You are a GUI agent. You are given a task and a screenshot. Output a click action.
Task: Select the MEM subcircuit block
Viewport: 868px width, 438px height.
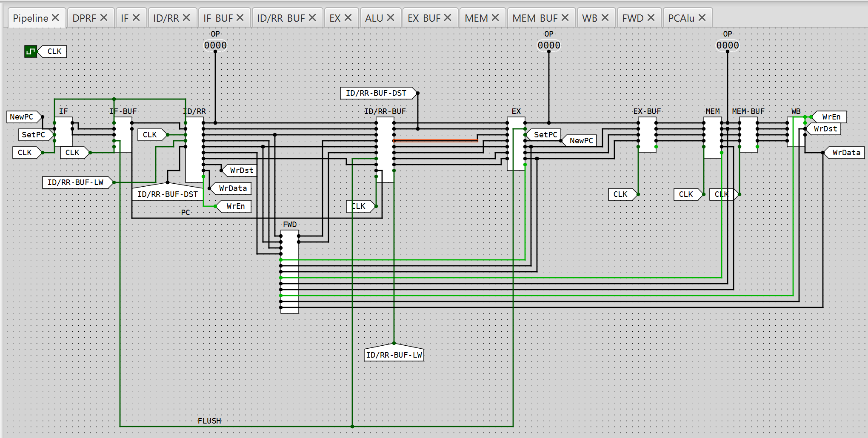(x=713, y=137)
